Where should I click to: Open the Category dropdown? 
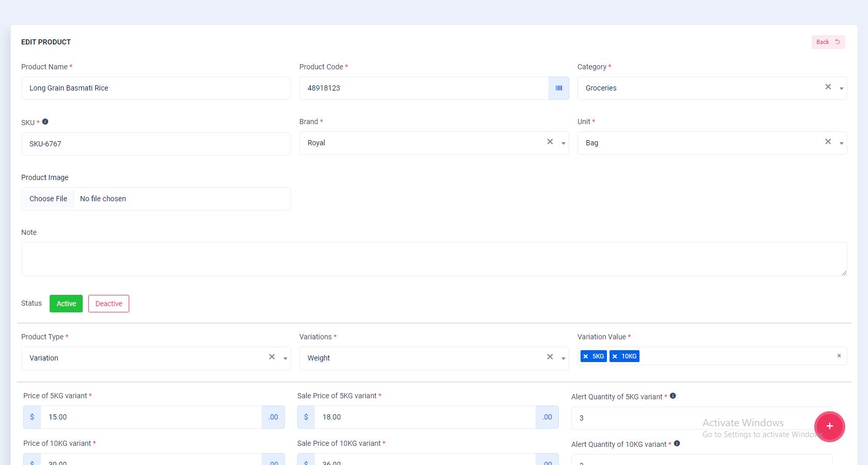pos(841,88)
